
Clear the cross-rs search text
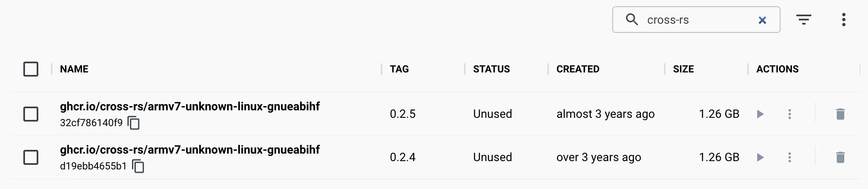[762, 20]
